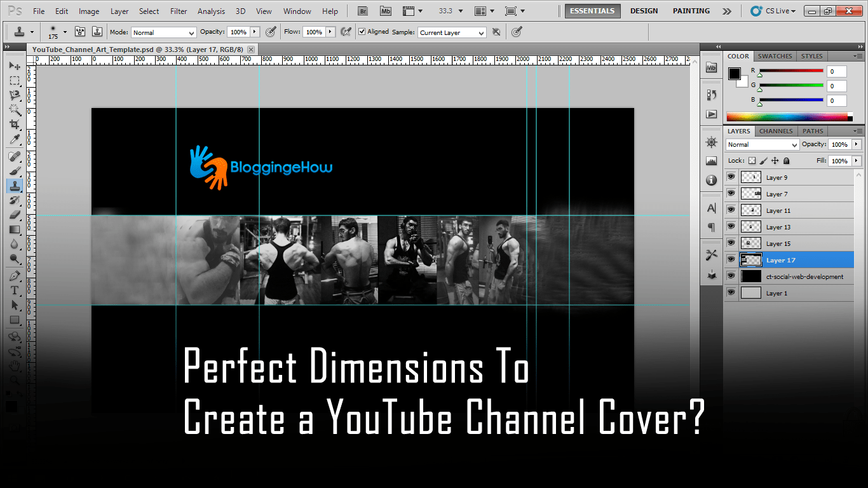Switch to the DESIGN workspace
The image size is (868, 488).
click(644, 10)
